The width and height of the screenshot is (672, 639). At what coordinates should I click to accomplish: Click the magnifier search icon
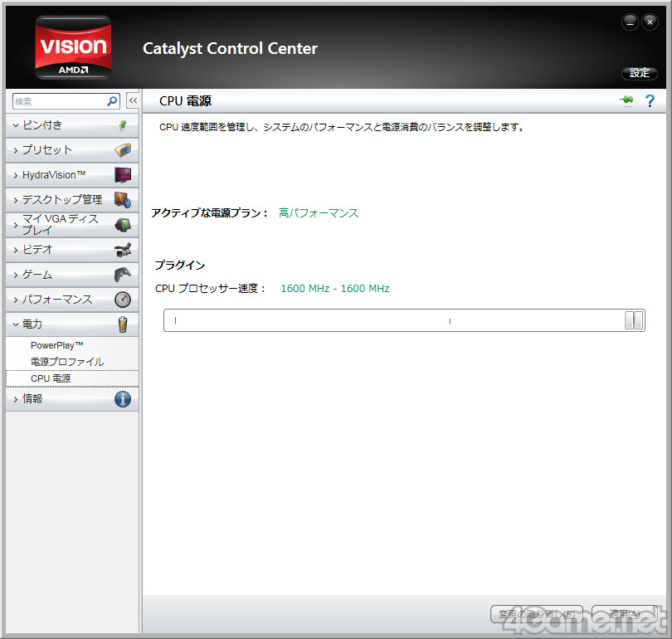coord(112,101)
